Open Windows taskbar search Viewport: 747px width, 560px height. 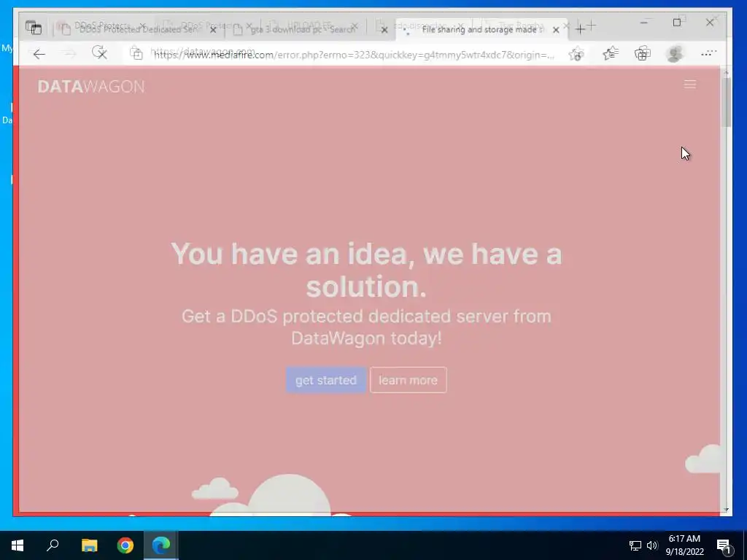53,545
